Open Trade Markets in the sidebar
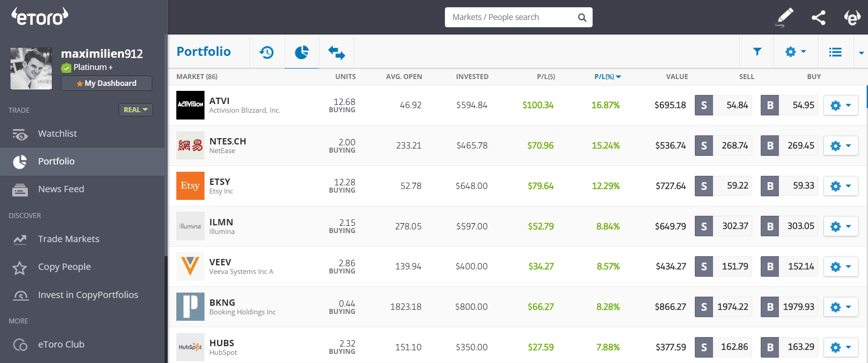This screenshot has height=363, width=868. coord(82,239)
